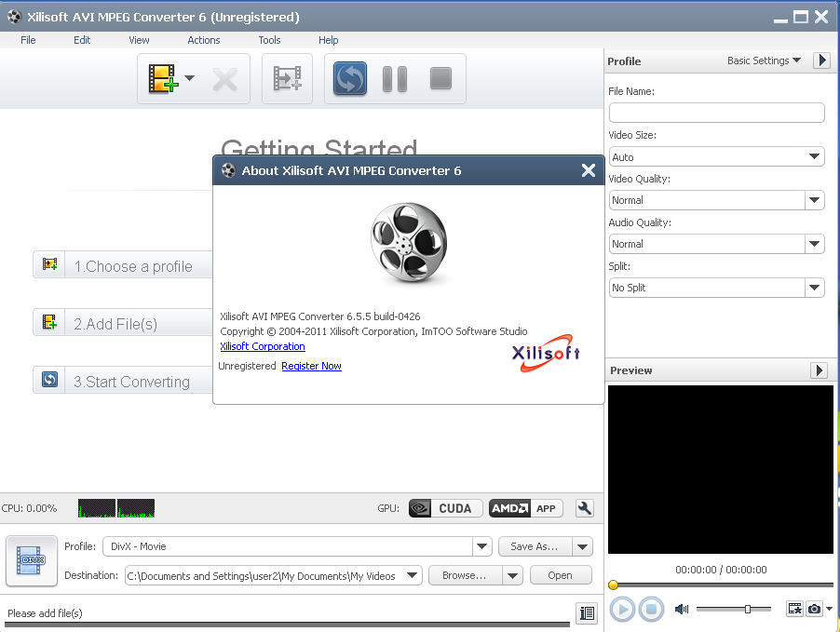Click the file list info icon near status bar
Image resolution: width=840 pixels, height=632 pixels.
coord(587,613)
